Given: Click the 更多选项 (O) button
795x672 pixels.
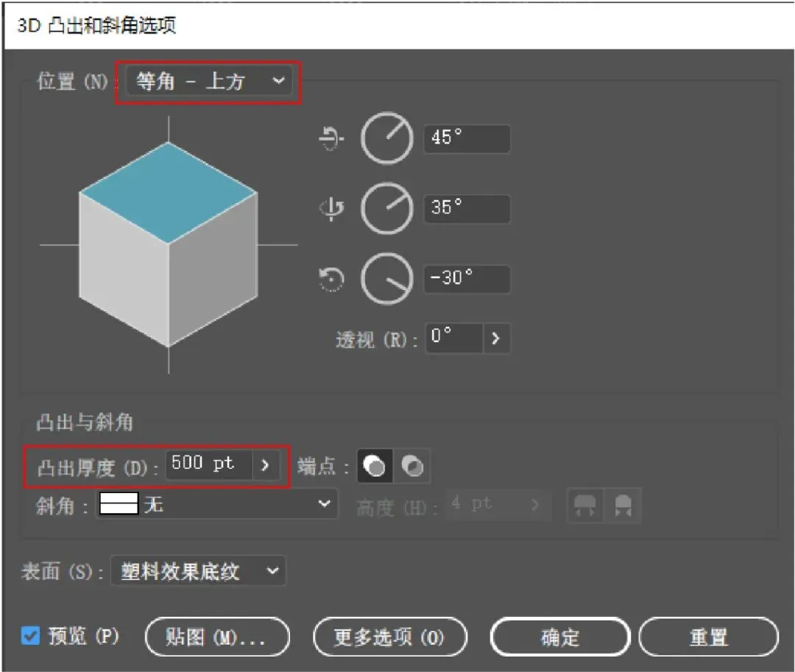Looking at the screenshot, I should pos(389,637).
